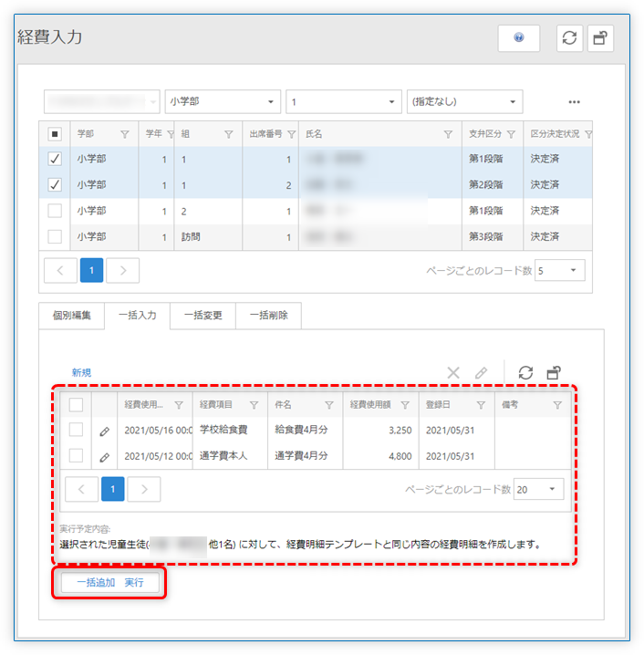
Task: Click the 2021/05/16 date cell
Action: (155, 431)
